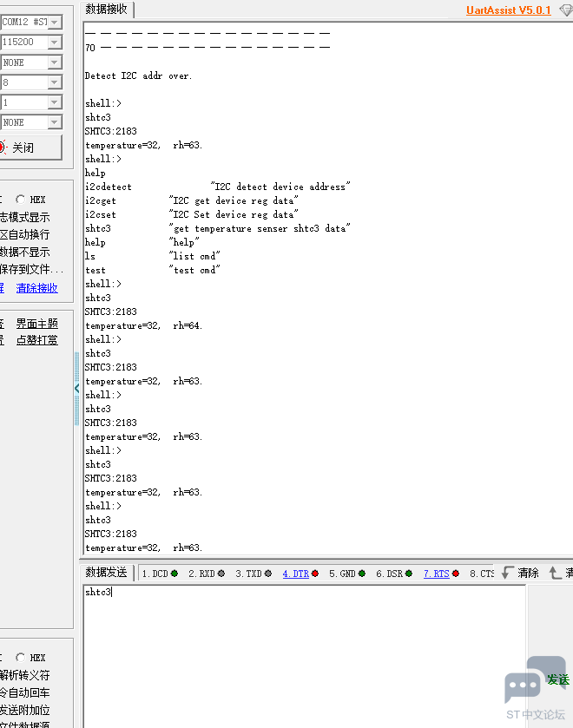
Task: Click the line 'Detect I2C addr over.'
Action: (x=139, y=75)
